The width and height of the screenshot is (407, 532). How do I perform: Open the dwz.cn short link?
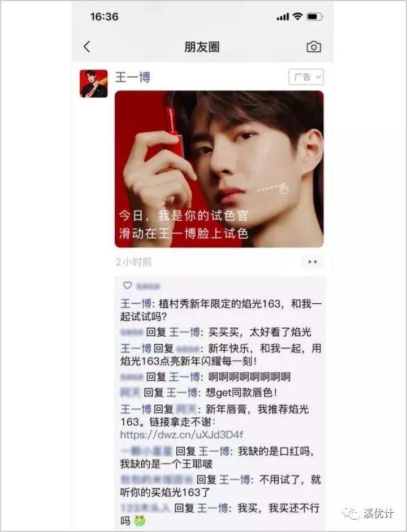[x=182, y=435]
